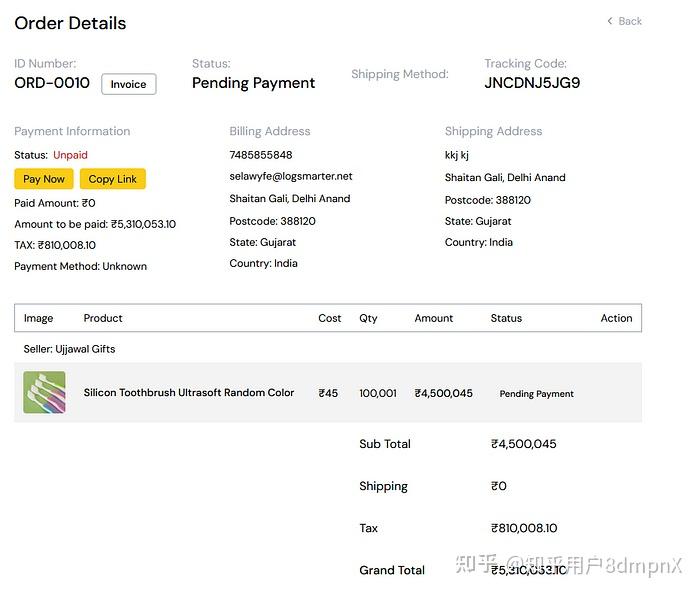Screen dimensions: 700x596
Task: Click shipping address Postcode: 388120
Action: click(488, 200)
